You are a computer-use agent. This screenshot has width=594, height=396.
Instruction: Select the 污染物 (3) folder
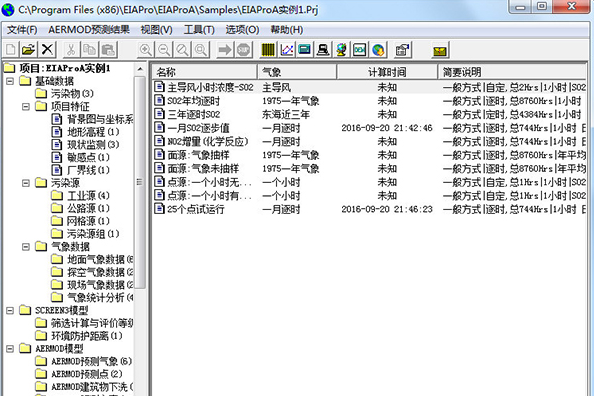[x=64, y=94]
